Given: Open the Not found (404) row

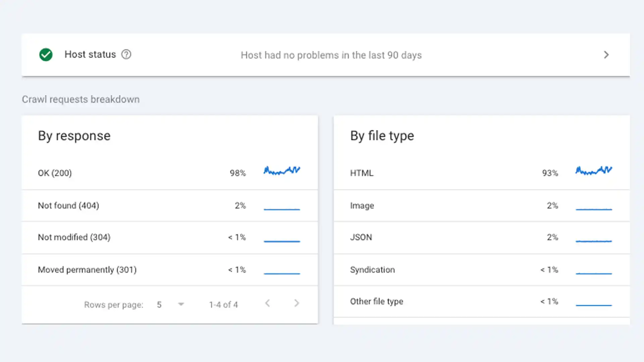Looking at the screenshot, I should (x=170, y=205).
